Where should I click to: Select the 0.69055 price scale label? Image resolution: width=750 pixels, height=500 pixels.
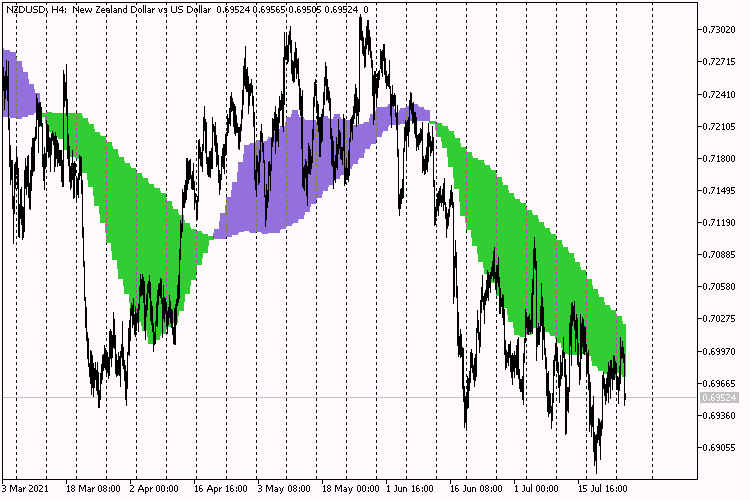coord(719,447)
